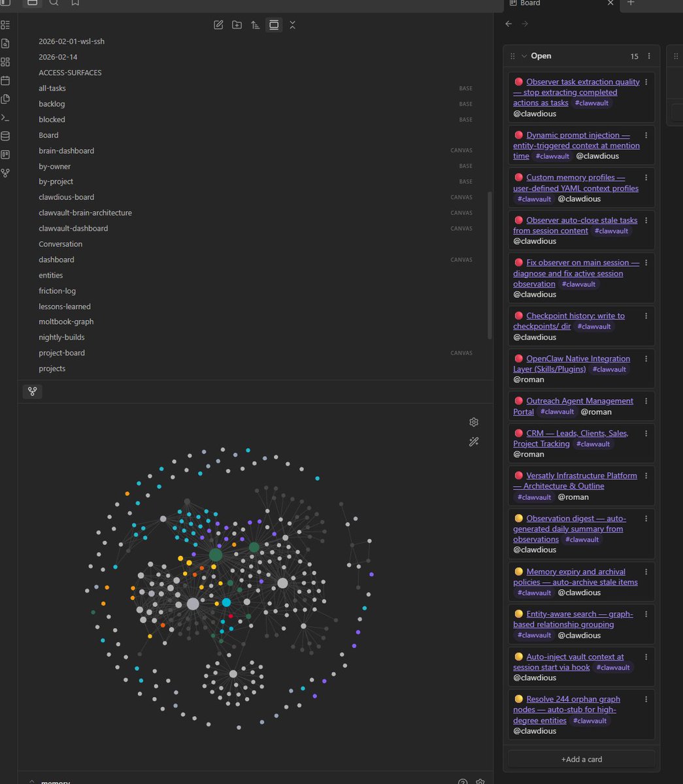Select the large green graph node
The image size is (683, 784).
[x=216, y=555]
